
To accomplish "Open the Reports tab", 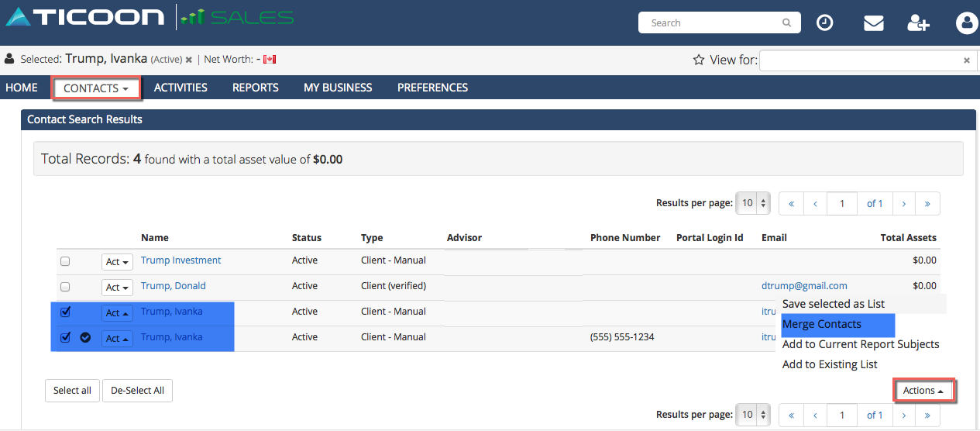I will (256, 88).
